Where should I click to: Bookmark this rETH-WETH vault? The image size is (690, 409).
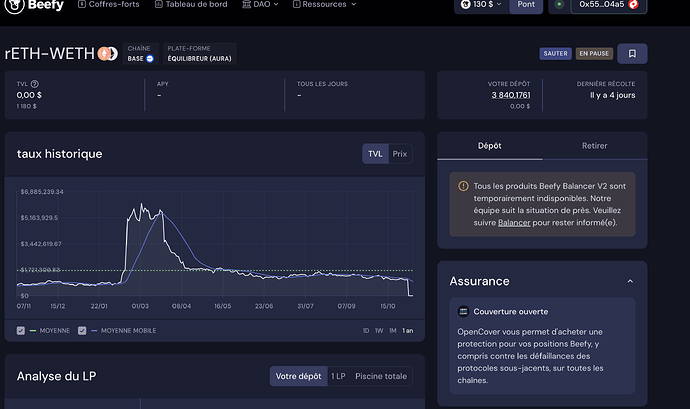pos(632,54)
